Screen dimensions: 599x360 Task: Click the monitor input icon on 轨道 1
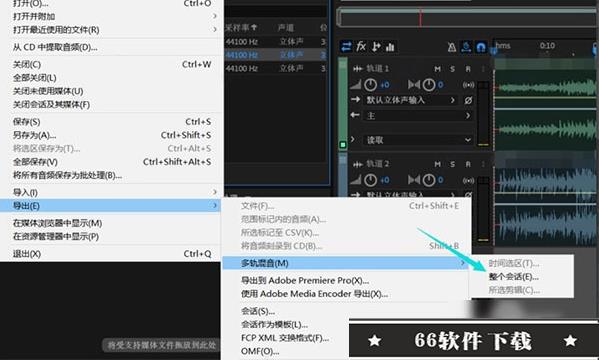[468, 84]
